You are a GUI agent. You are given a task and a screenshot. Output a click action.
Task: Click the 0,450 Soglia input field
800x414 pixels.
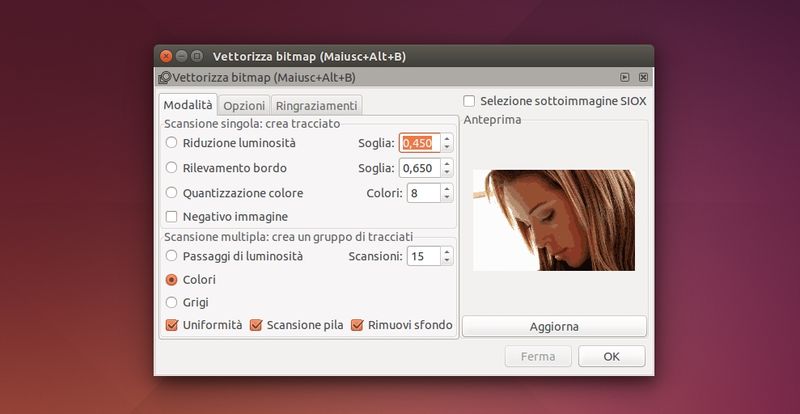pyautogui.click(x=419, y=143)
